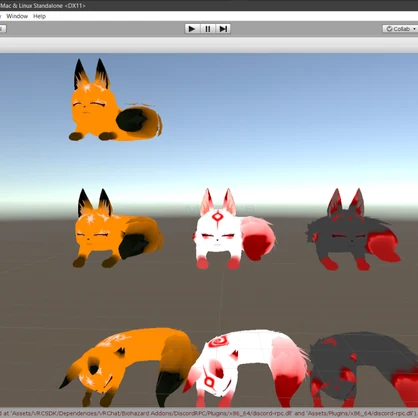The image size is (418, 418).
Task: Select the dark grey fox lying curled up
Action: [363, 368]
